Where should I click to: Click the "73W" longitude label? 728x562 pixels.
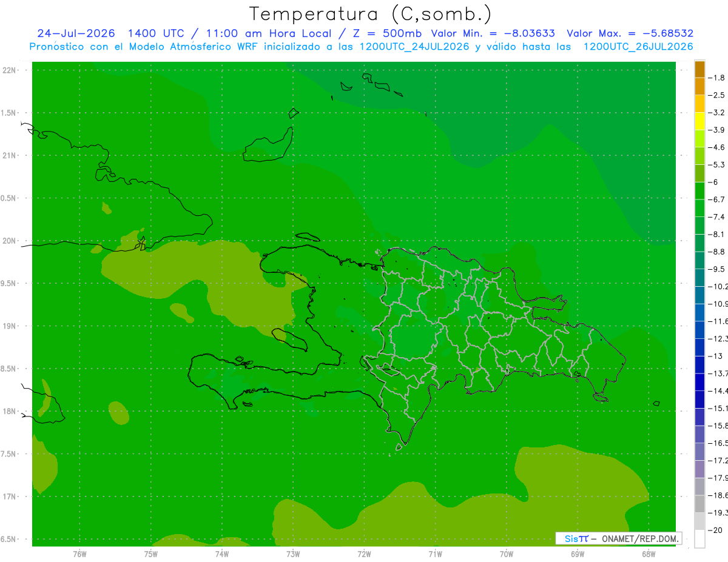[x=293, y=554]
